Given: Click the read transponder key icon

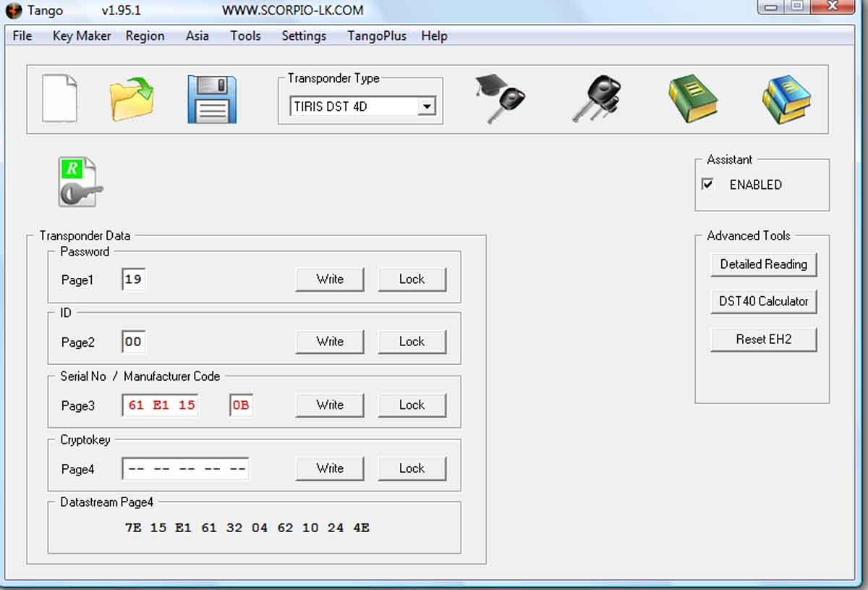Looking at the screenshot, I should 79,182.
